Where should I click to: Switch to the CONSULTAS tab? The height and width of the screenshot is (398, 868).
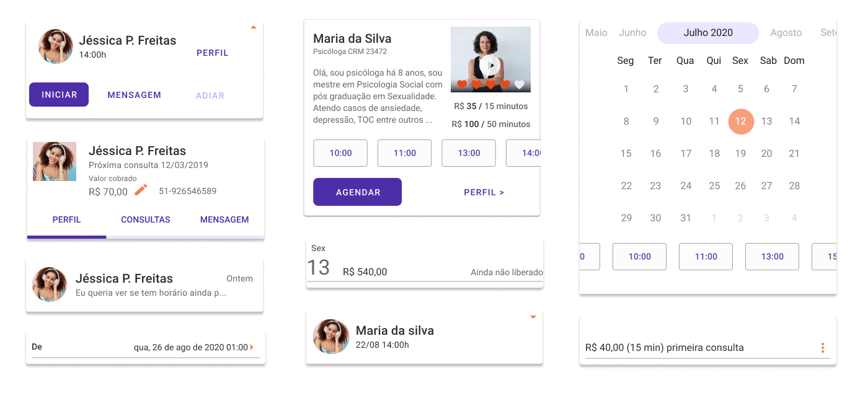tap(146, 219)
